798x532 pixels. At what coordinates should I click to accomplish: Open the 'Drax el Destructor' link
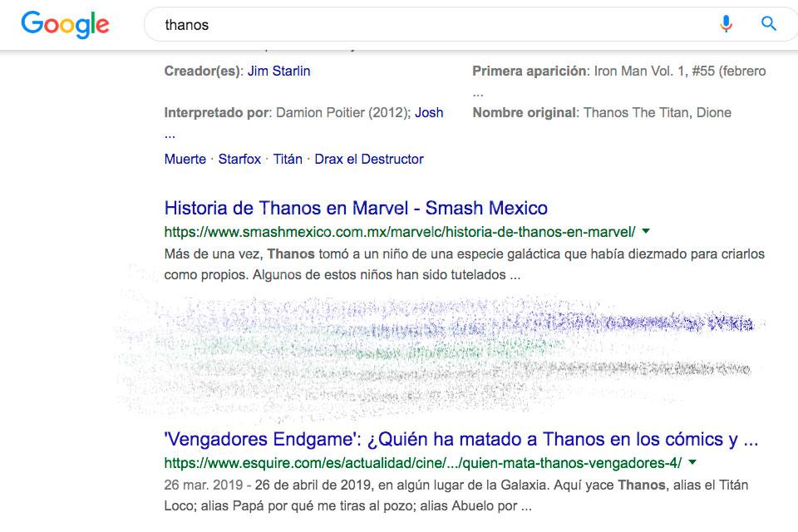(368, 159)
